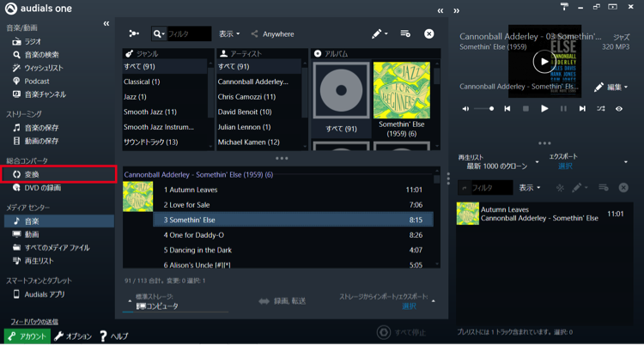Adjust the volume slider
The width and height of the screenshot is (644, 345).
485,109
